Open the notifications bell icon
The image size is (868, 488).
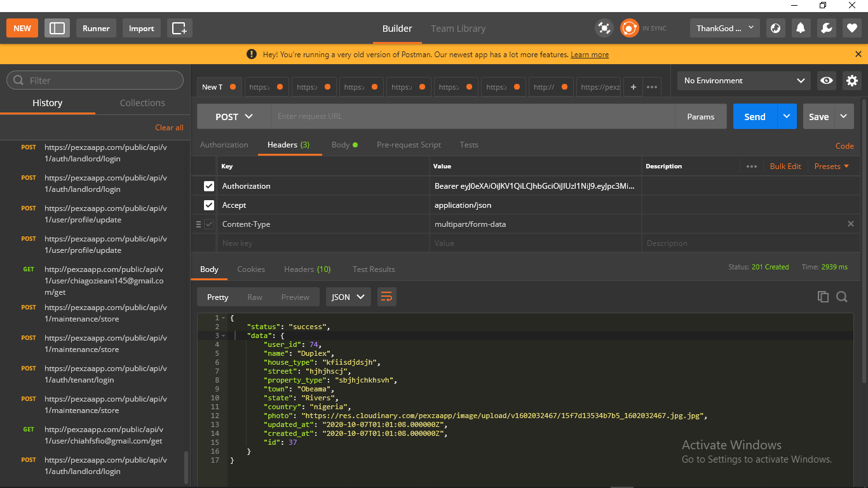[x=801, y=28]
